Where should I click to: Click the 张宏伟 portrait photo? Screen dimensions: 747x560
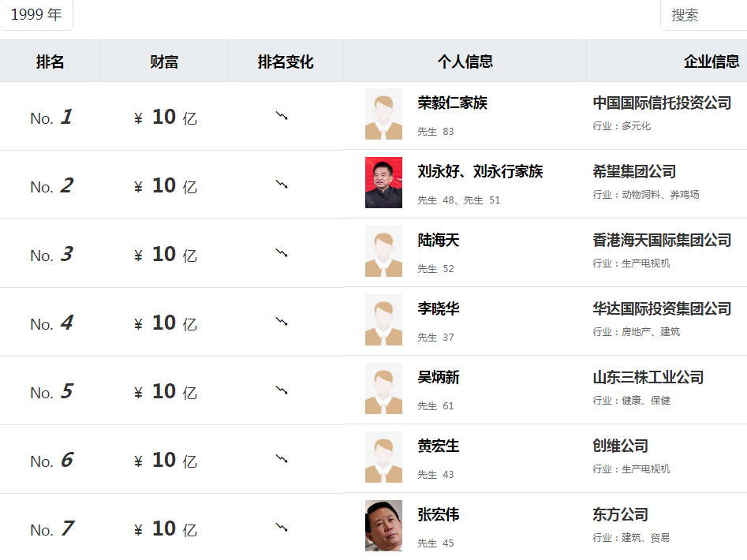click(383, 526)
